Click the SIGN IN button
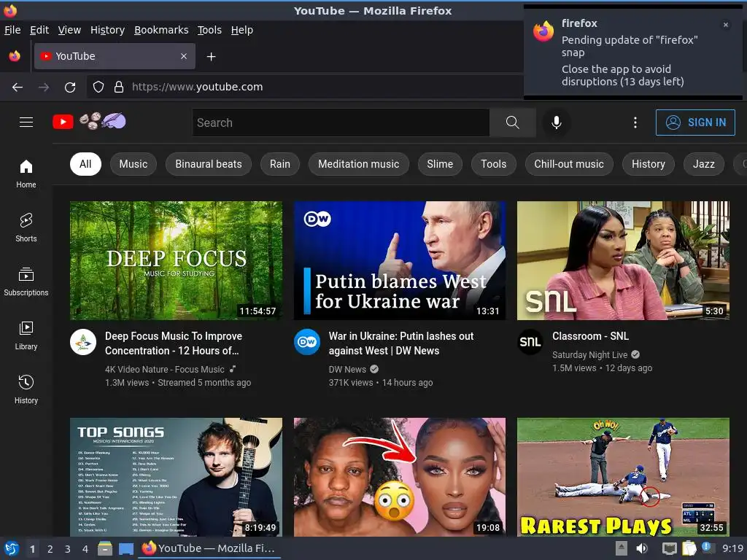Screen dimensions: 747x560 pyautogui.click(x=695, y=122)
